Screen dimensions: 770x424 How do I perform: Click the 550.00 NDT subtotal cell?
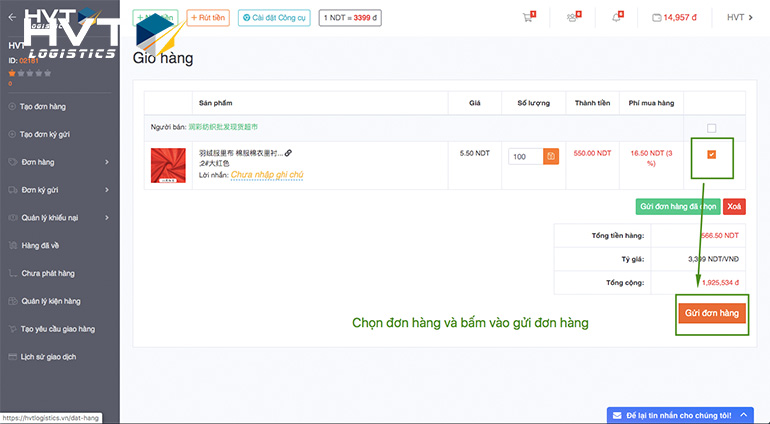(x=592, y=153)
